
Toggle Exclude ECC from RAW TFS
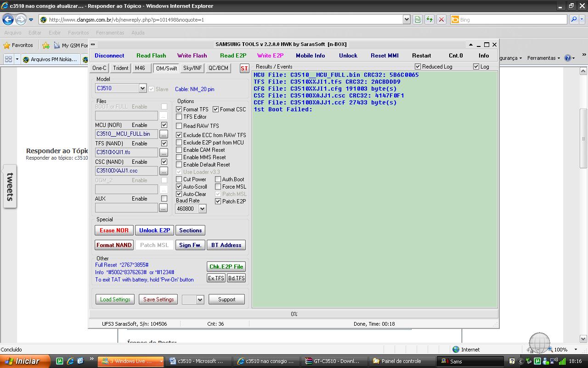click(x=179, y=135)
